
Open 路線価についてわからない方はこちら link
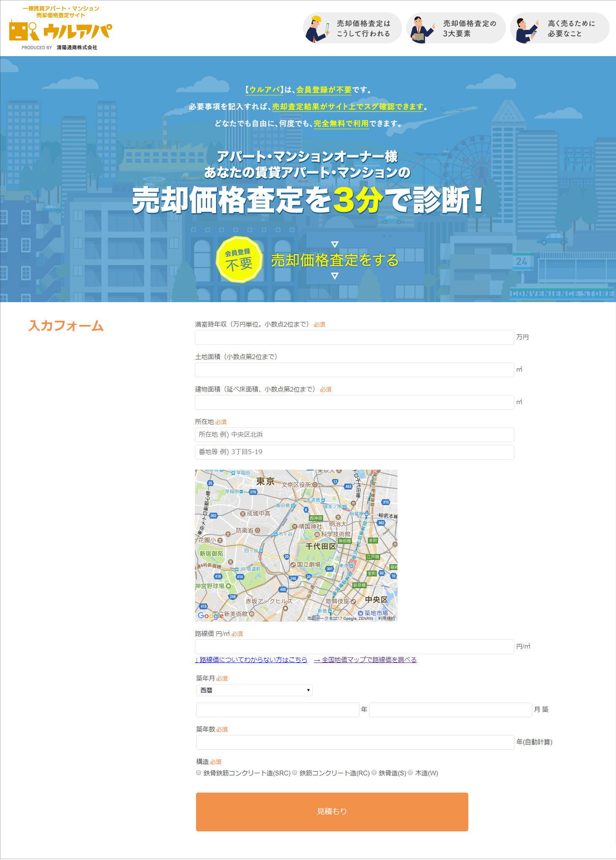pyautogui.click(x=251, y=660)
